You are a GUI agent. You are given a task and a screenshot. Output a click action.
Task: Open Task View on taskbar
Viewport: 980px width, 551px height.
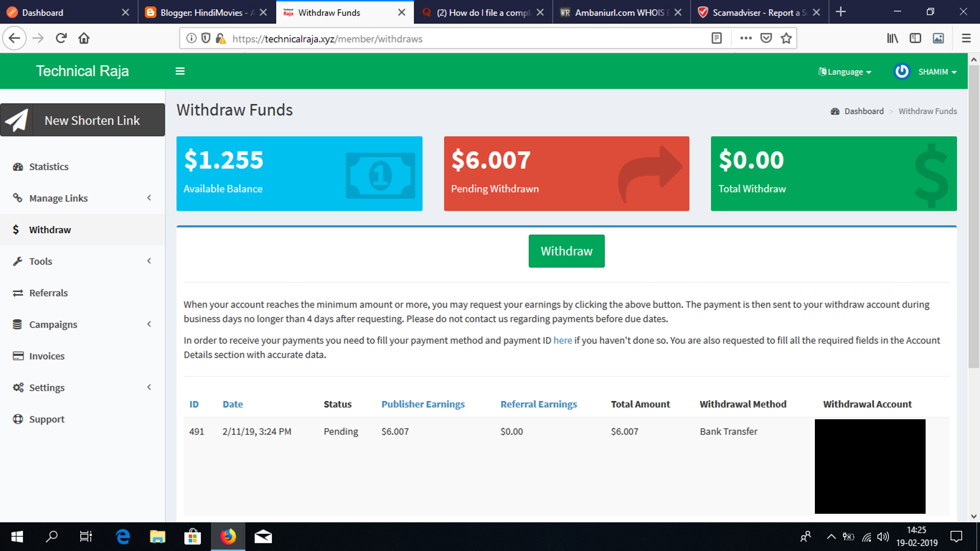[x=86, y=537]
